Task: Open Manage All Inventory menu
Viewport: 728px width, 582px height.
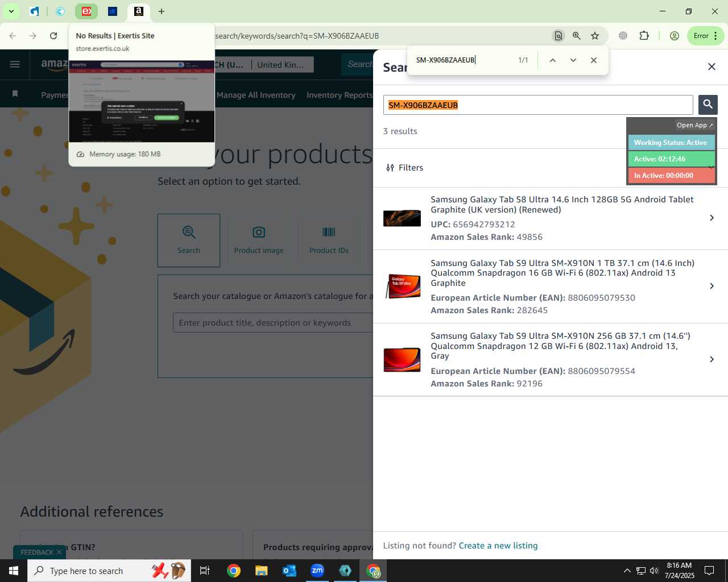Action: (256, 95)
